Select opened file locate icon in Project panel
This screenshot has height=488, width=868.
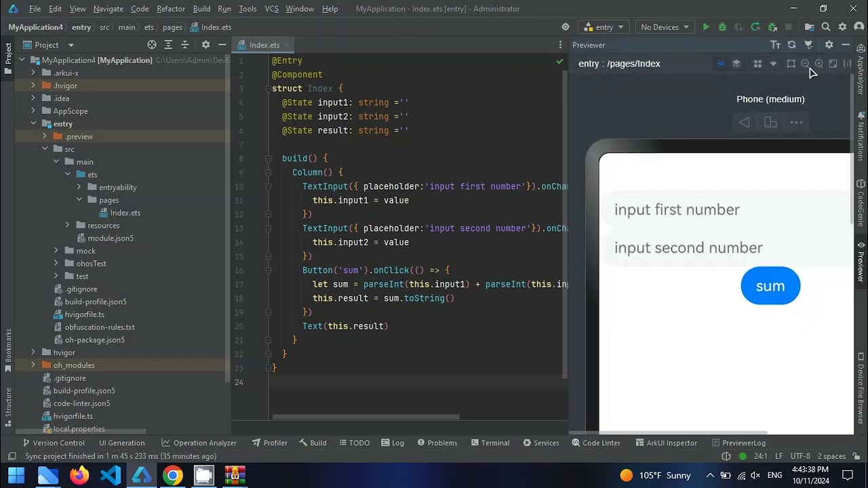point(152,45)
